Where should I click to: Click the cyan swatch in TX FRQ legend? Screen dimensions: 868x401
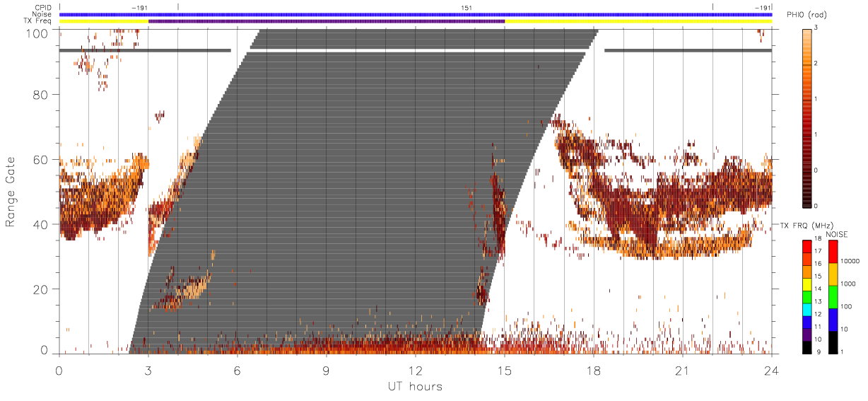(807, 308)
